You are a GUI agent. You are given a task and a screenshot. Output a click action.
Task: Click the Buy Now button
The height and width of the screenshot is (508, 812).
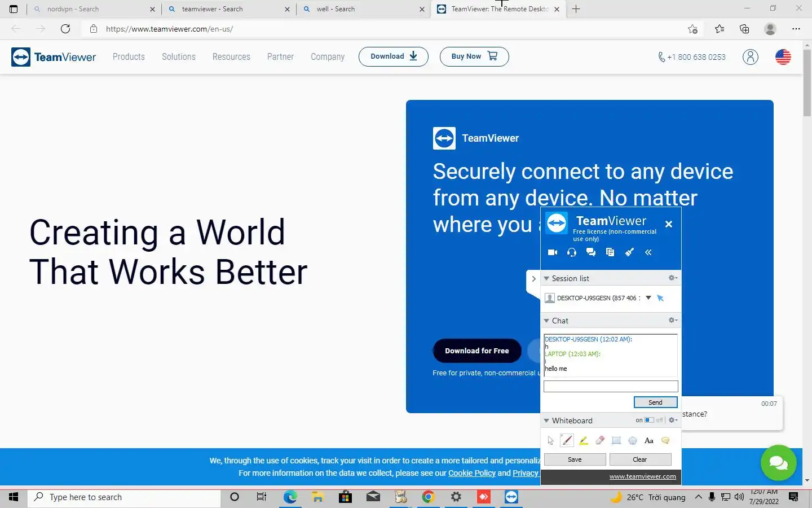pyautogui.click(x=474, y=56)
